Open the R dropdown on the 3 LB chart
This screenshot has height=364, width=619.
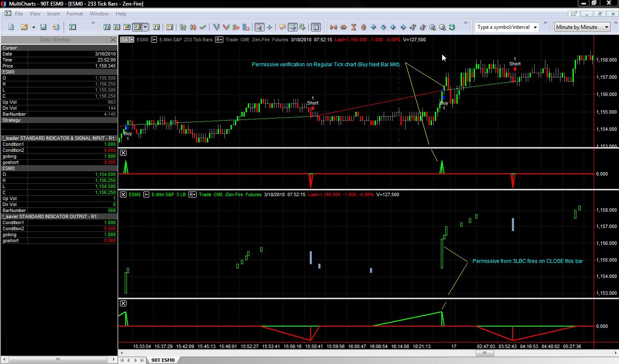192,194
